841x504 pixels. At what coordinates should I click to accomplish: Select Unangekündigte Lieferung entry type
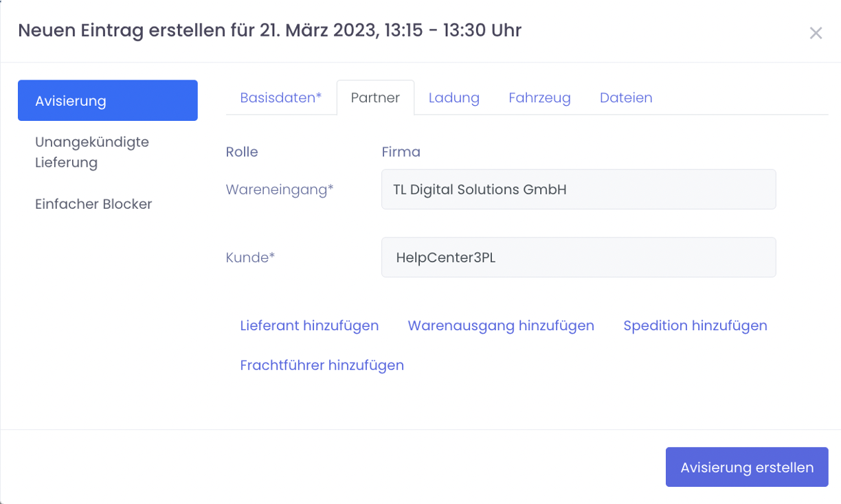(92, 152)
